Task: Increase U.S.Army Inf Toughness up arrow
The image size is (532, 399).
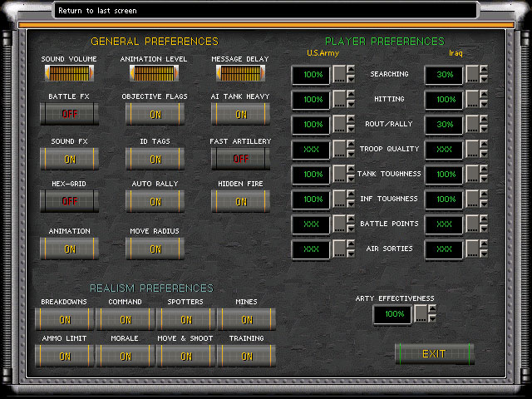Action: tap(351, 194)
